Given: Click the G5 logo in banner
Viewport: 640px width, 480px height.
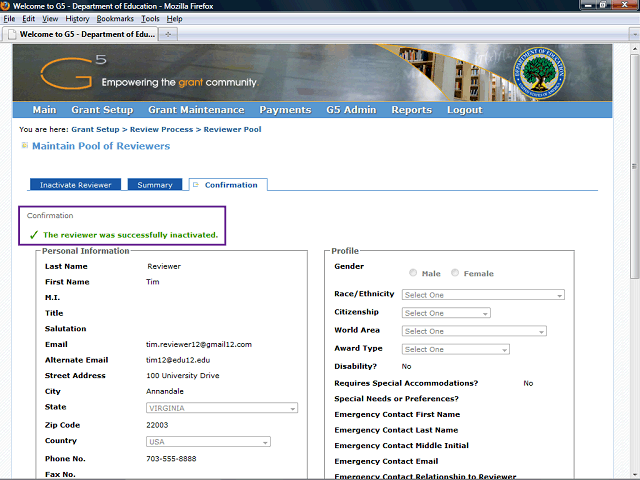Looking at the screenshot, I should [73, 73].
